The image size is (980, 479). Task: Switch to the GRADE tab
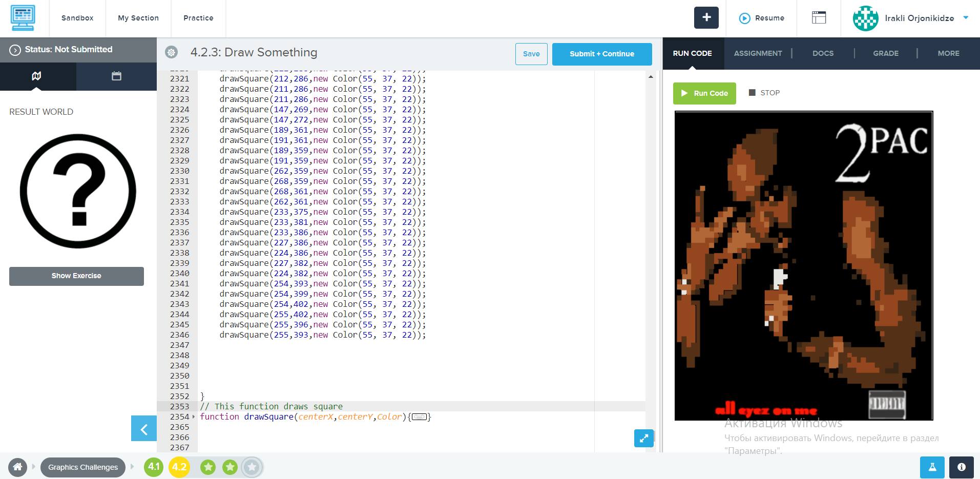coord(886,53)
